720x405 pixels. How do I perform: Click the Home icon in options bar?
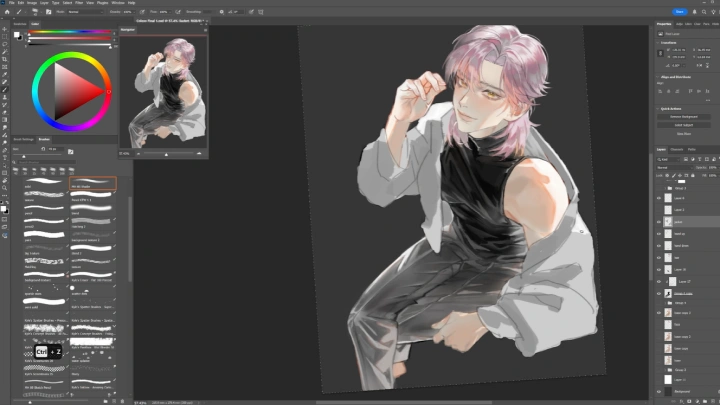coord(7,12)
